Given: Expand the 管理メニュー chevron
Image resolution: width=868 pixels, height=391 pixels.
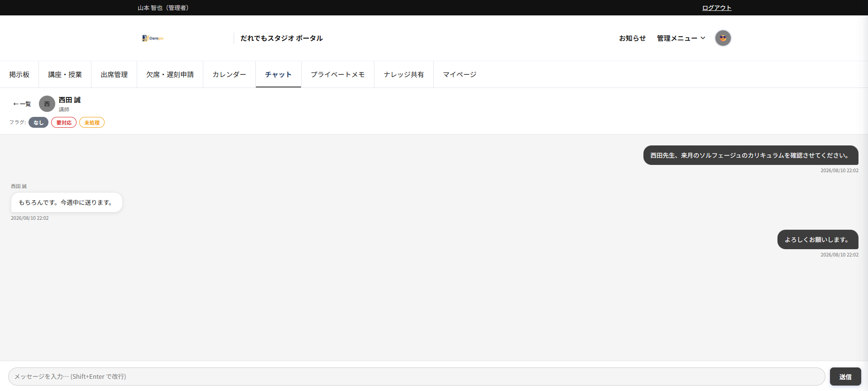Looking at the screenshot, I should [703, 38].
